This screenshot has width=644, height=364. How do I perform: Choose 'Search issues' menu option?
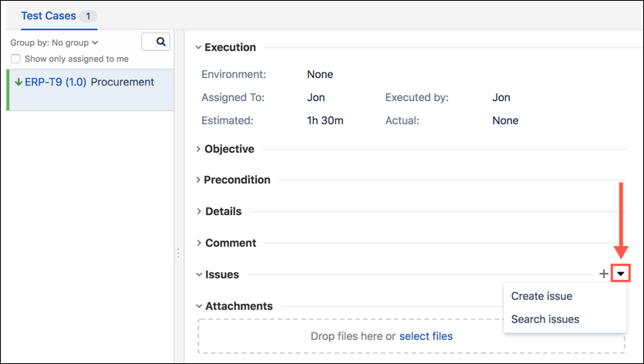545,319
